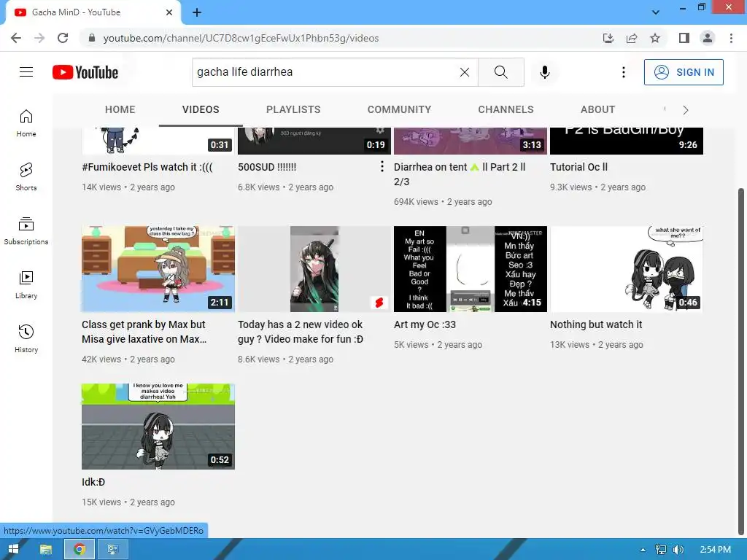Play the 9:26 Tutorial Oc thumbnail
747x560 pixels.
coord(627,141)
